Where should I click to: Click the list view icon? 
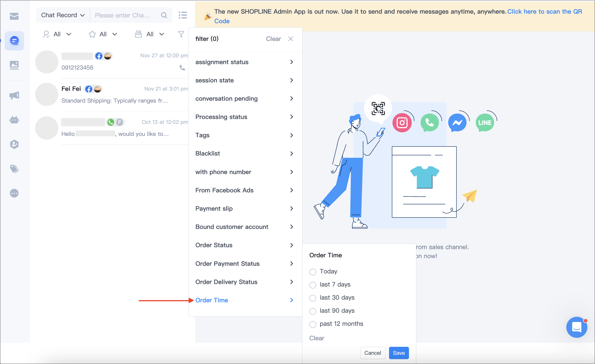pyautogui.click(x=183, y=15)
